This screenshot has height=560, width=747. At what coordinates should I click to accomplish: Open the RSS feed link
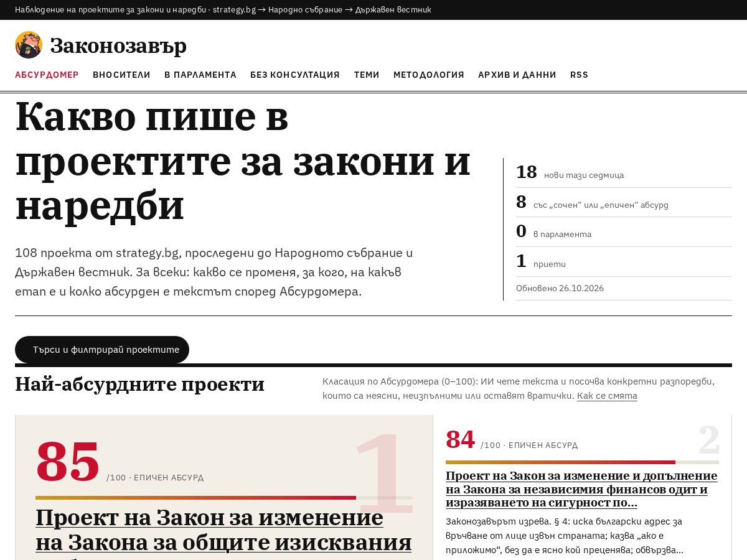(x=579, y=75)
